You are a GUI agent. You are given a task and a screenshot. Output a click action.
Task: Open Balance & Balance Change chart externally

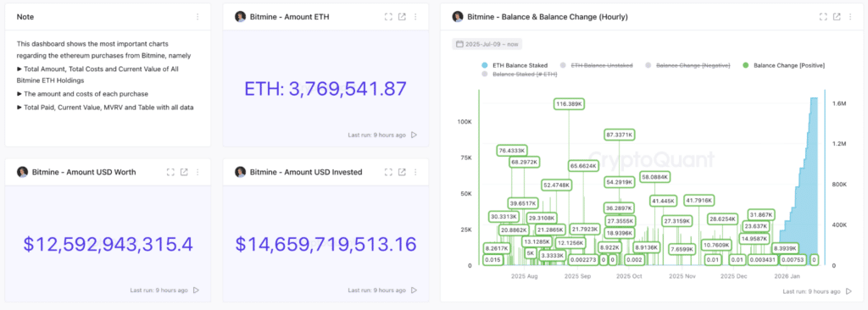837,17
